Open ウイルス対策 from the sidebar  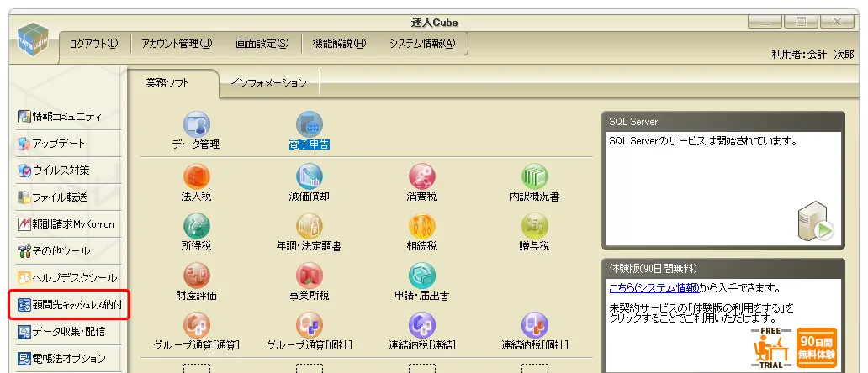click(61, 171)
